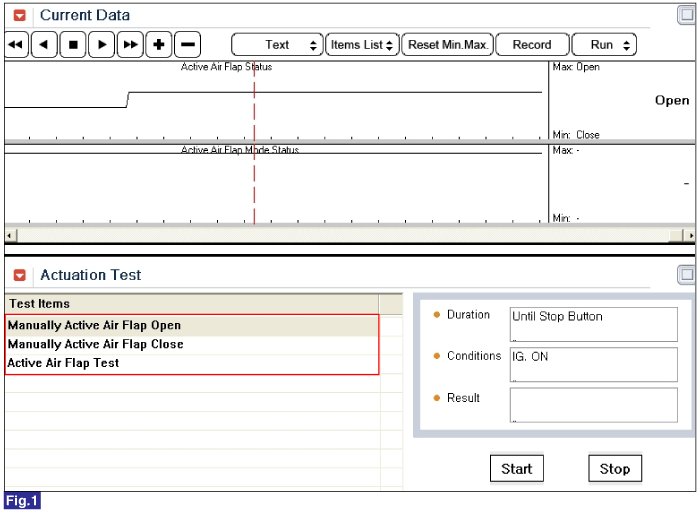Viewport: 700px width, 513px height.
Task: Click the horizontal scrollbar under the graphs
Action: point(350,235)
